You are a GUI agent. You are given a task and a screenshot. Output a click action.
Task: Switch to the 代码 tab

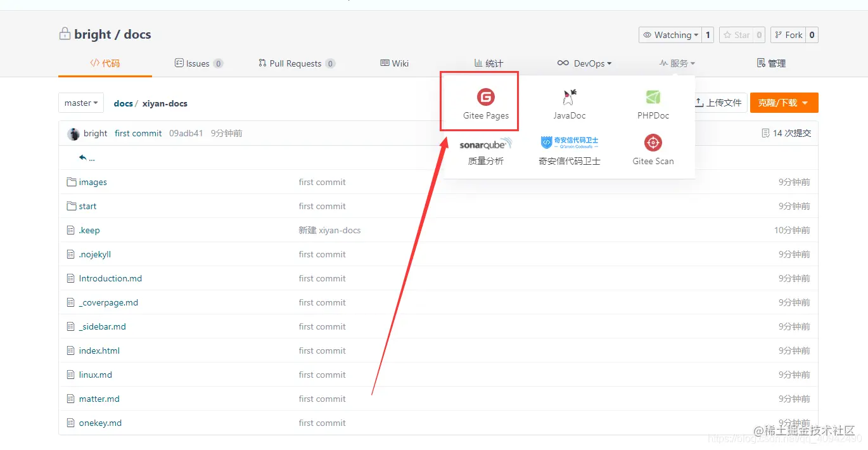[x=105, y=63]
